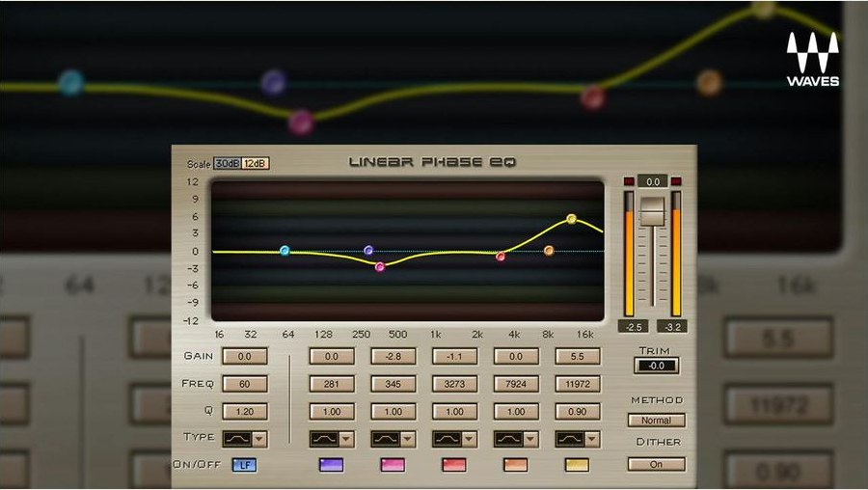Toggle the purple band on/off button
The image size is (868, 490).
[x=331, y=465]
